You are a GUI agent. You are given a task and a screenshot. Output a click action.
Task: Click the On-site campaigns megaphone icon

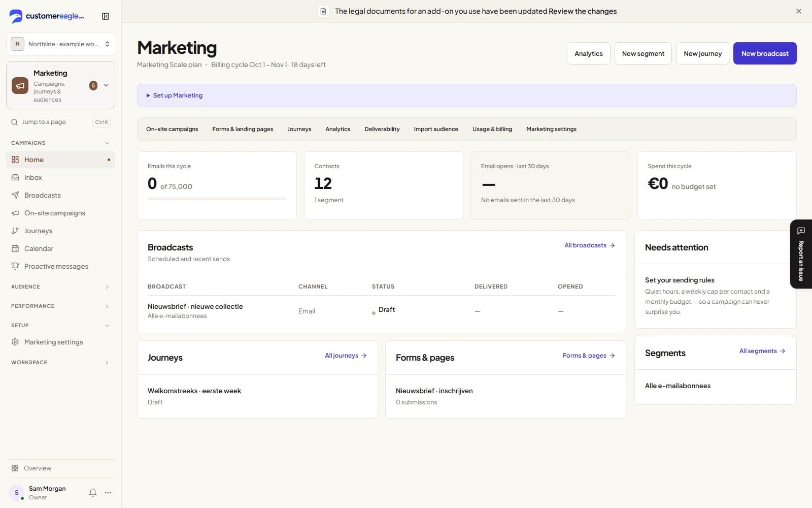pos(15,213)
